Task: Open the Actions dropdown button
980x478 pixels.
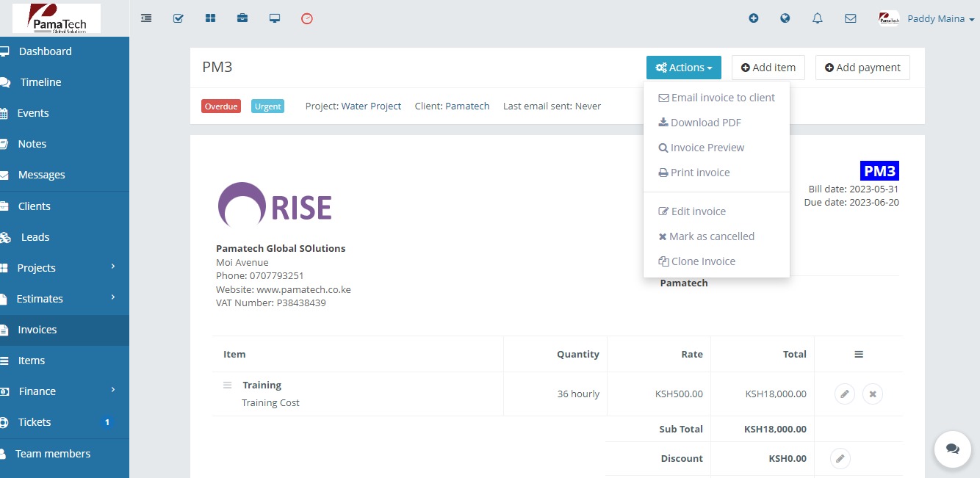Action: 684,68
